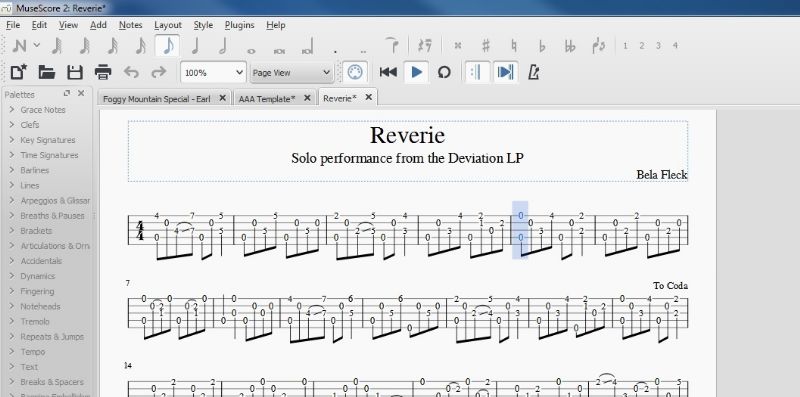This screenshot has width=800, height=397.
Task: Select voice 1
Action: coord(625,45)
